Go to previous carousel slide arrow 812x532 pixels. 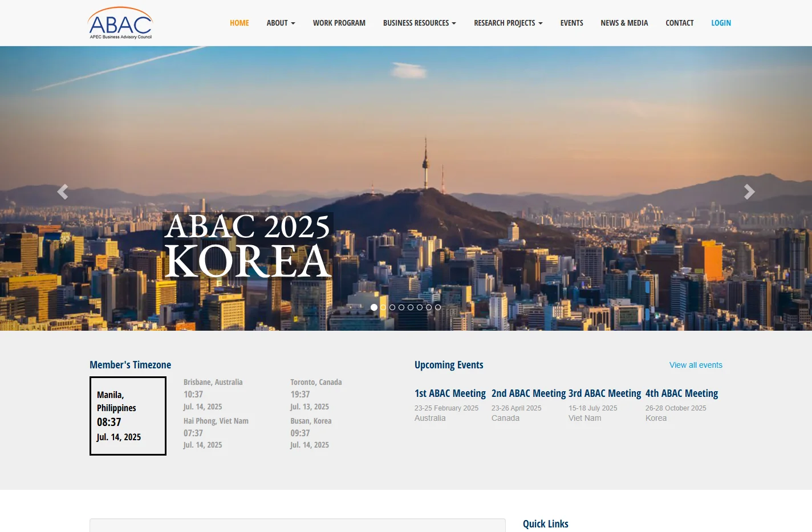pos(63,192)
